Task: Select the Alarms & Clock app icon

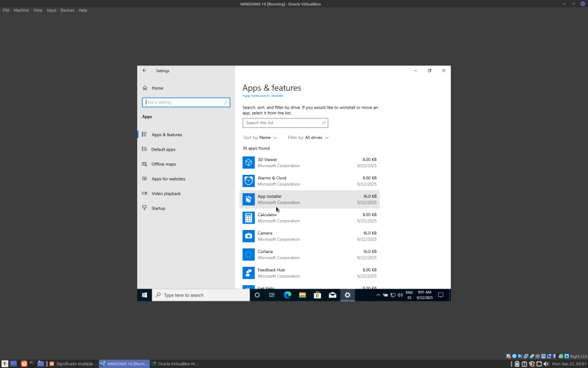Action: [x=248, y=181]
